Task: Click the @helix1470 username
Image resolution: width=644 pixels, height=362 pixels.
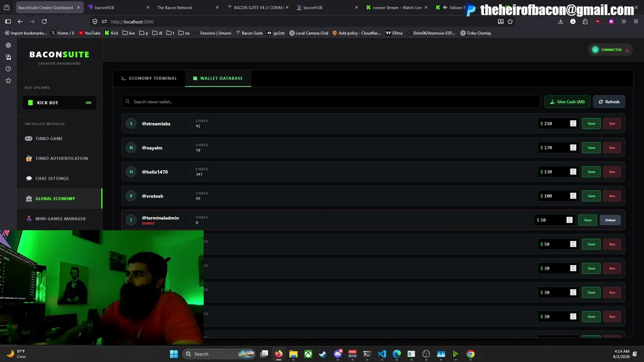Action: point(155,172)
